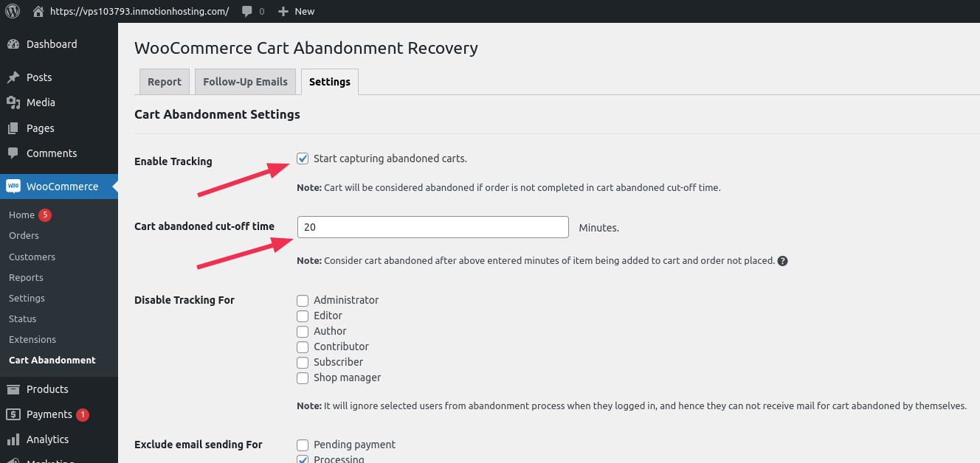Open the Report tab
This screenshot has height=463, width=980.
(x=164, y=81)
